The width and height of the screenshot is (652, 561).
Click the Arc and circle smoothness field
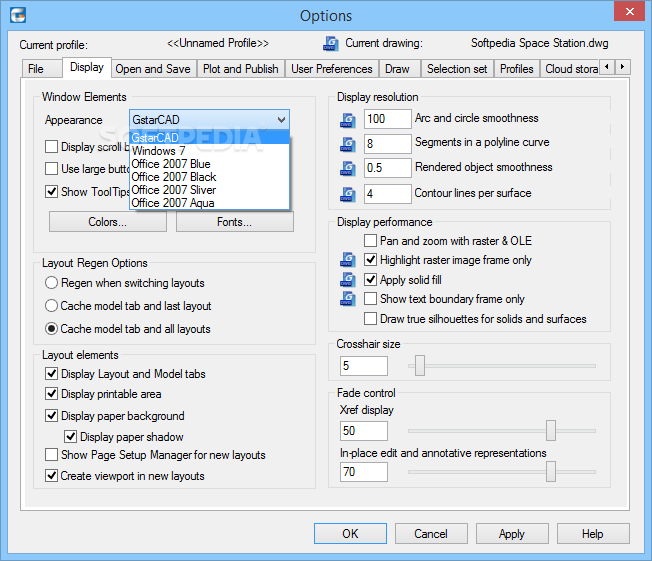[388, 119]
